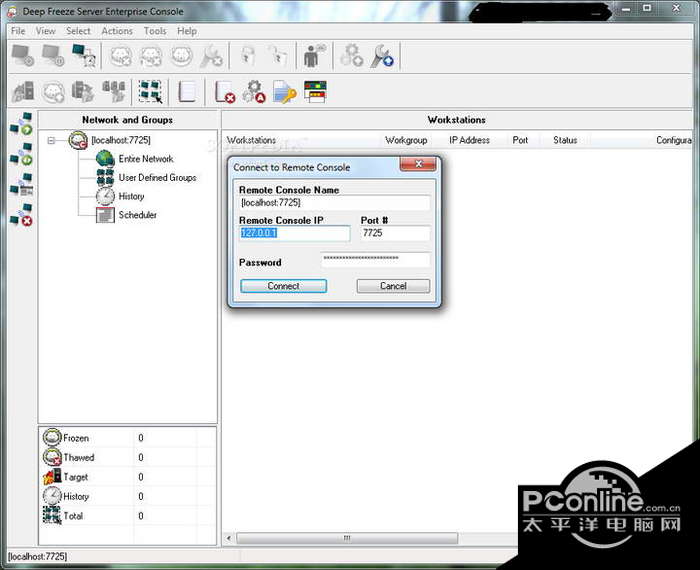Select History in the network tree
700x570 pixels.
pyautogui.click(x=131, y=196)
